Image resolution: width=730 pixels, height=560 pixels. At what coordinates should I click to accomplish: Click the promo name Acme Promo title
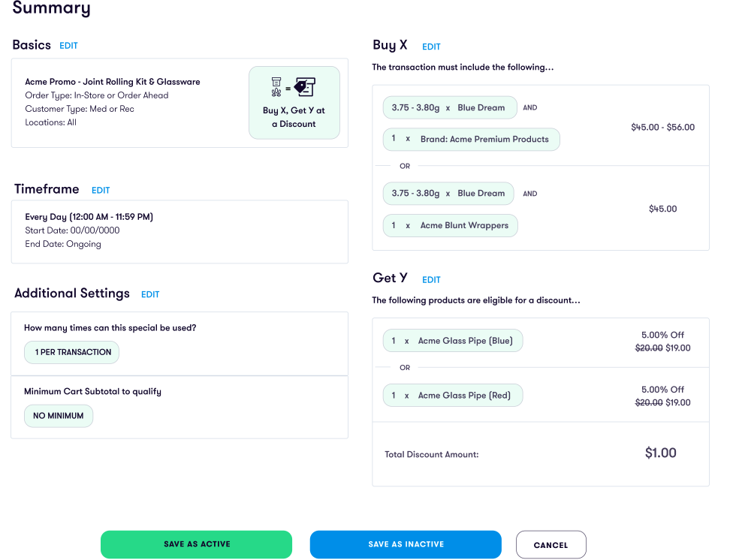113,82
